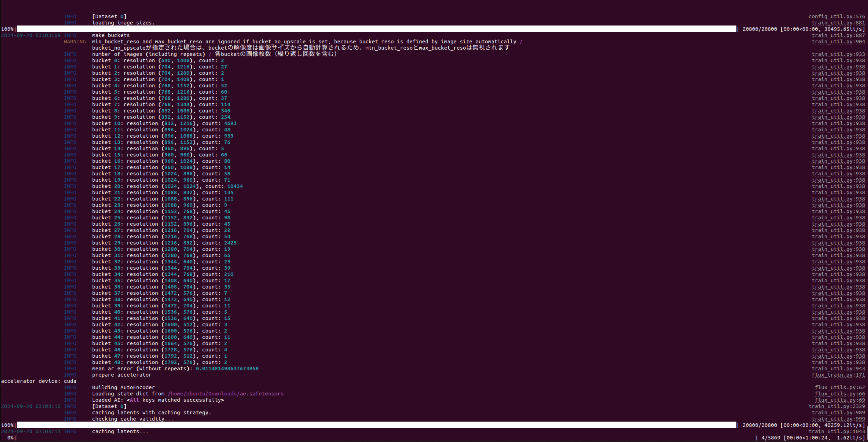The width and height of the screenshot is (868, 442).
Task: Click the accelerator device: cuda line
Action: coord(38,381)
